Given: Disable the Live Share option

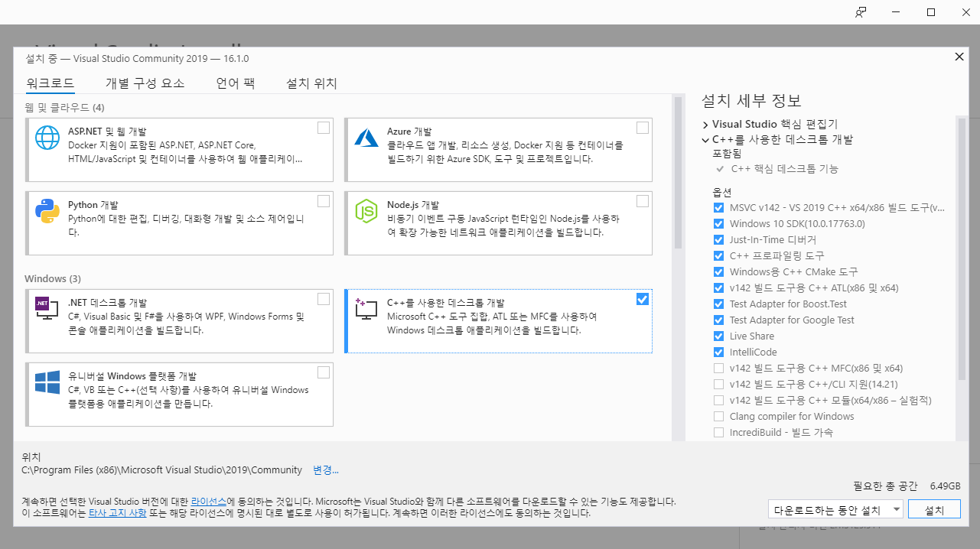Looking at the screenshot, I should [x=718, y=336].
